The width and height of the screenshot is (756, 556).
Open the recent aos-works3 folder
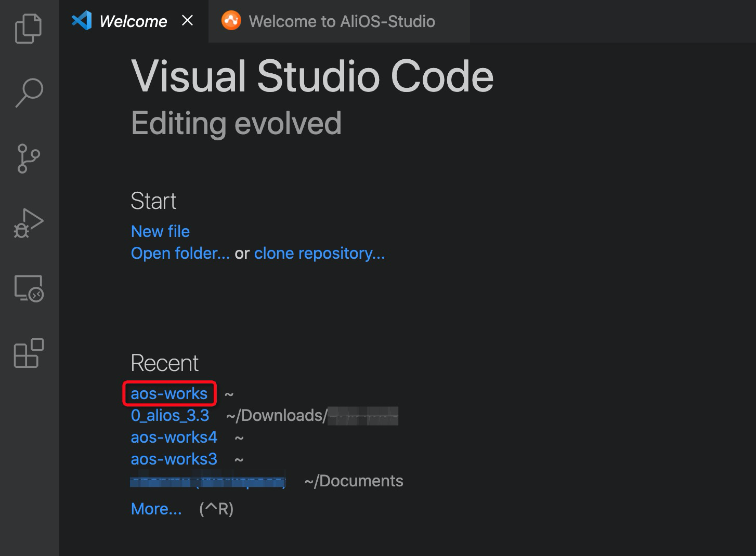click(x=174, y=459)
